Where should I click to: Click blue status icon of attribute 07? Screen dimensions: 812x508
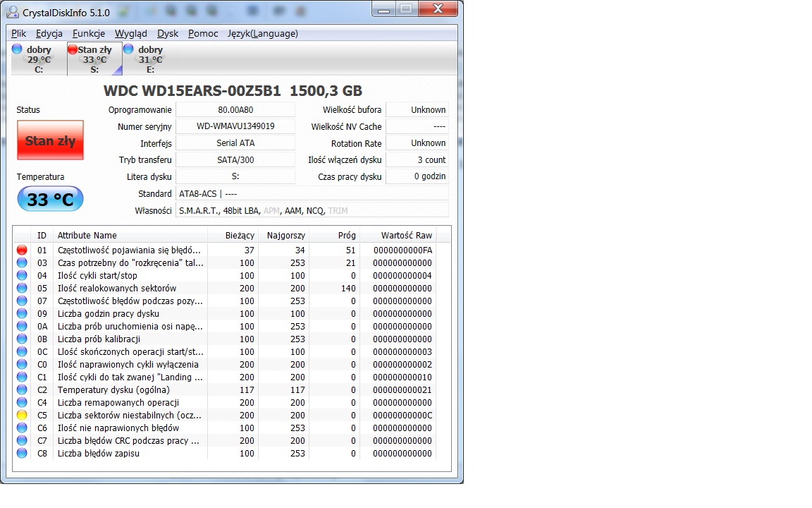(22, 301)
